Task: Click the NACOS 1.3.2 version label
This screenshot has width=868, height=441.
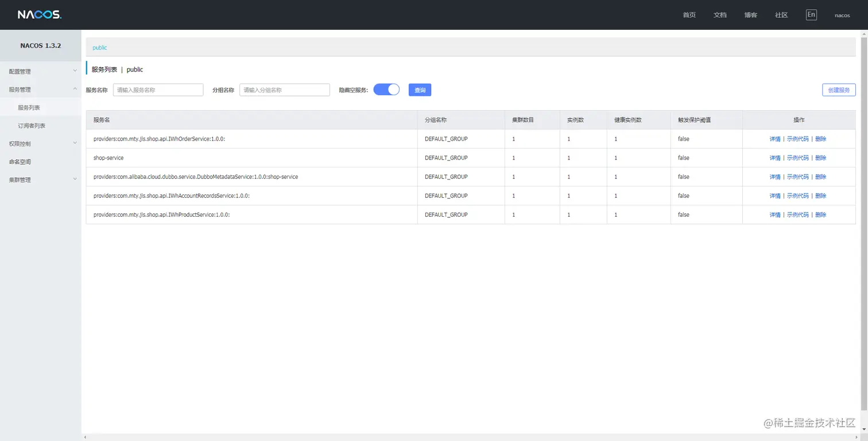Action: tap(41, 45)
